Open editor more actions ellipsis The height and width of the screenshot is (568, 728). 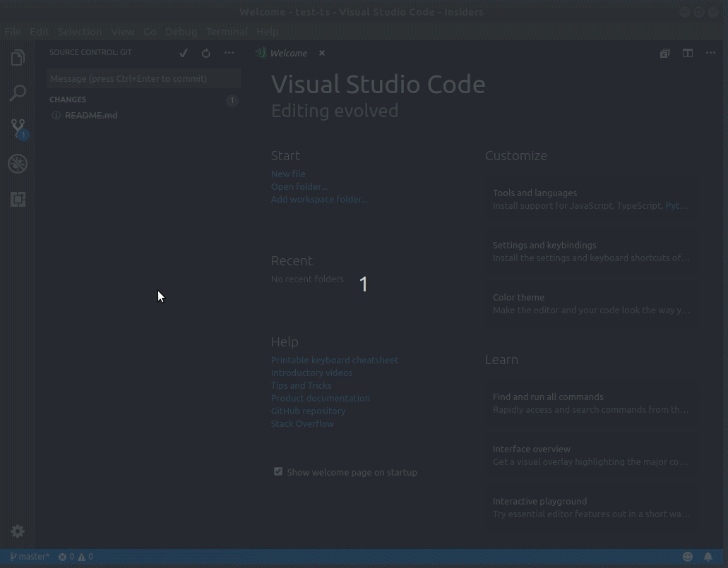point(710,53)
